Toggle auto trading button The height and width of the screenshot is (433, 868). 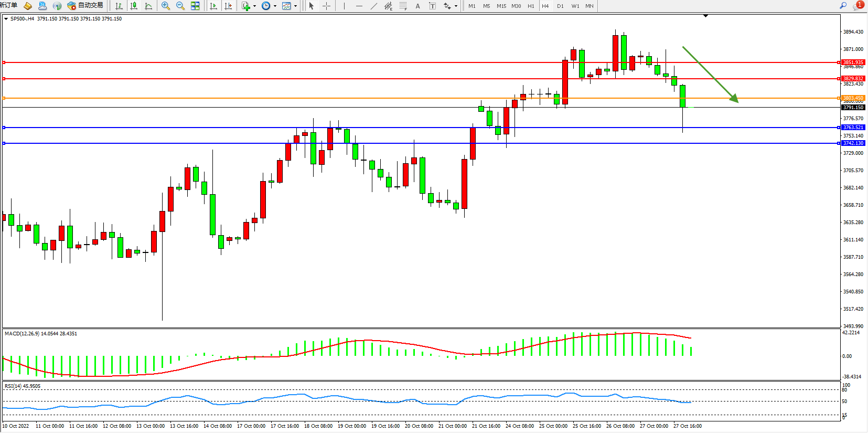point(85,6)
